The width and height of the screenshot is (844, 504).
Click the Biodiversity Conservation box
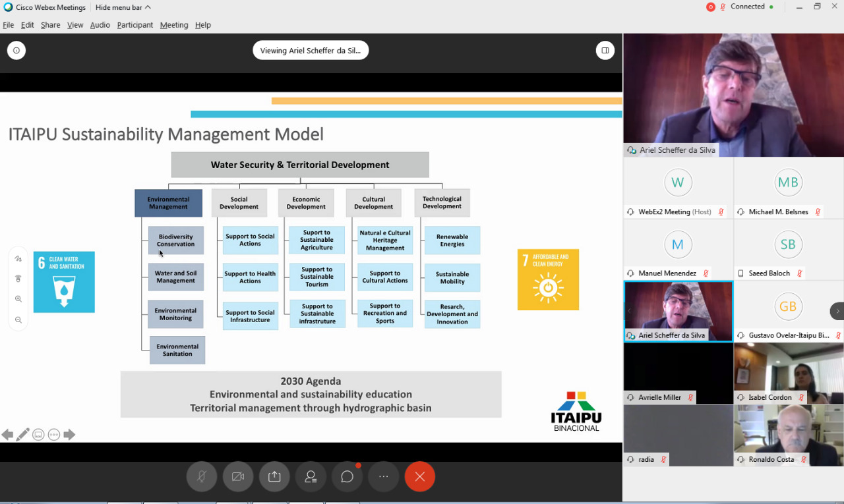176,240
